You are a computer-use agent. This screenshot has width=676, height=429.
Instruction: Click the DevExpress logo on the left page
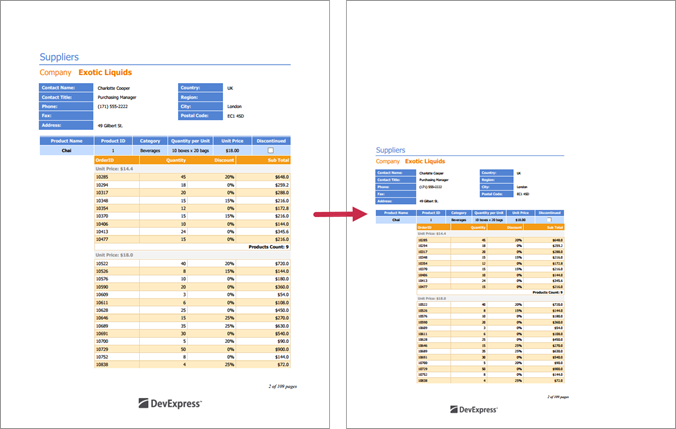(x=170, y=404)
